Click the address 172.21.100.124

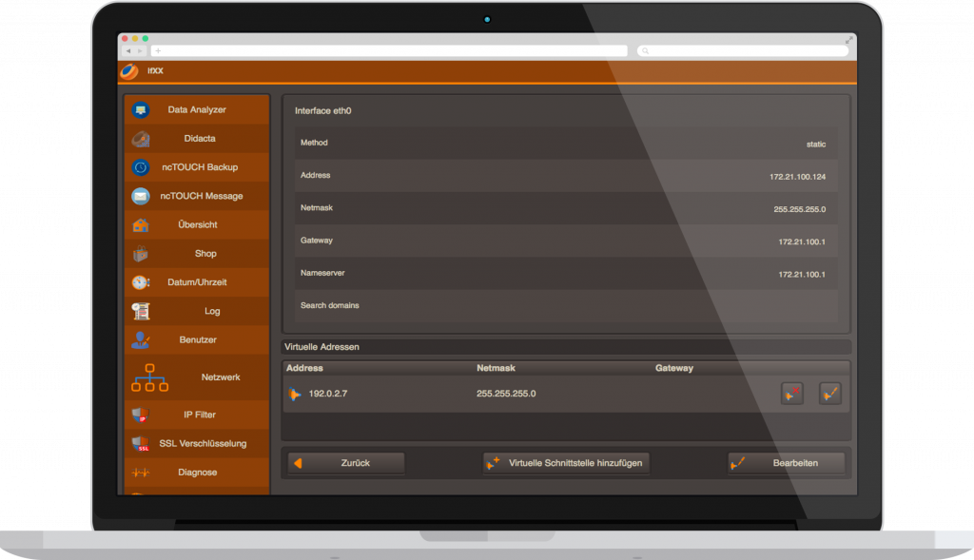point(798,177)
